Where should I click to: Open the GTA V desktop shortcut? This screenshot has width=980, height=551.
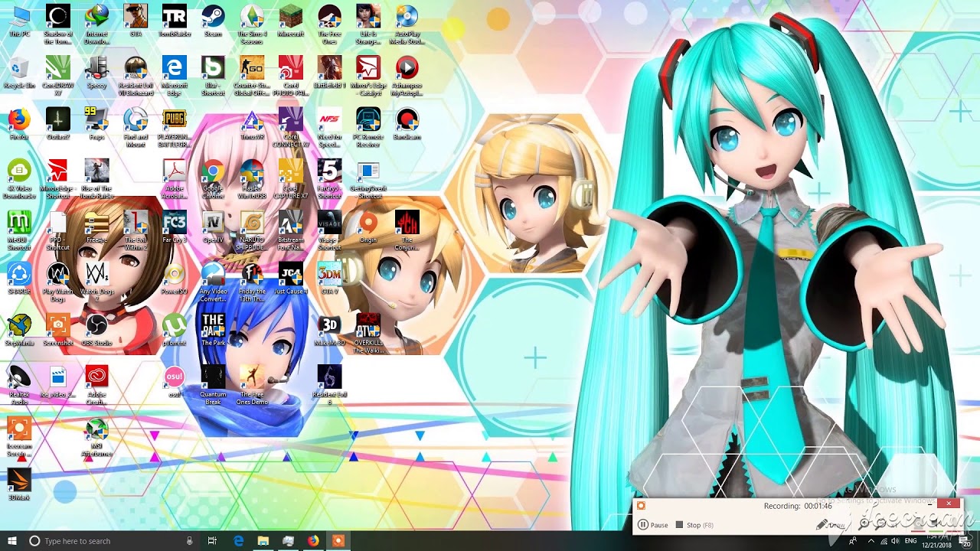(329, 279)
